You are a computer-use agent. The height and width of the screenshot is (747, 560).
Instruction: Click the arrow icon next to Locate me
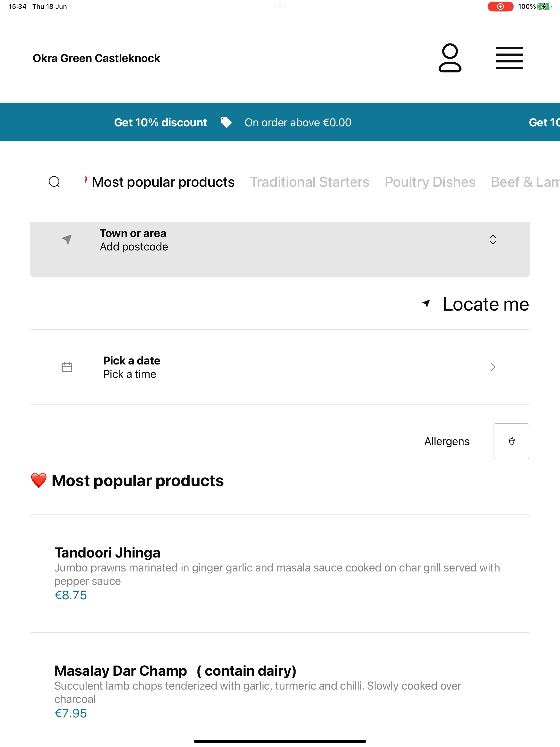pos(426,304)
